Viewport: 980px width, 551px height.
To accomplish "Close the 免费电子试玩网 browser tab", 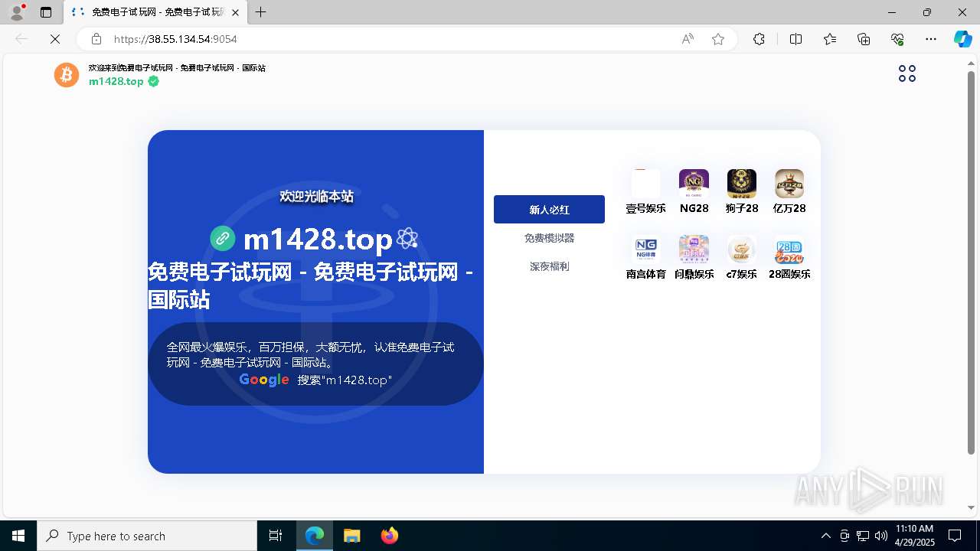I will pos(236,12).
